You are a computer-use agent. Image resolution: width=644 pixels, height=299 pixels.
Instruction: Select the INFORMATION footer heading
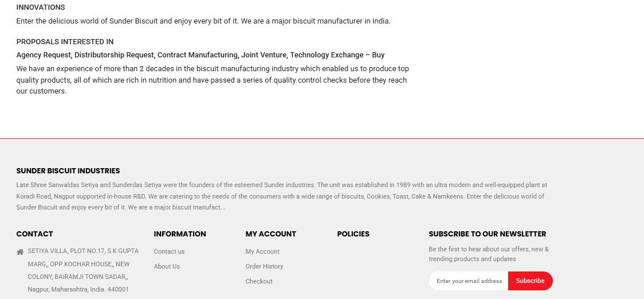click(180, 234)
